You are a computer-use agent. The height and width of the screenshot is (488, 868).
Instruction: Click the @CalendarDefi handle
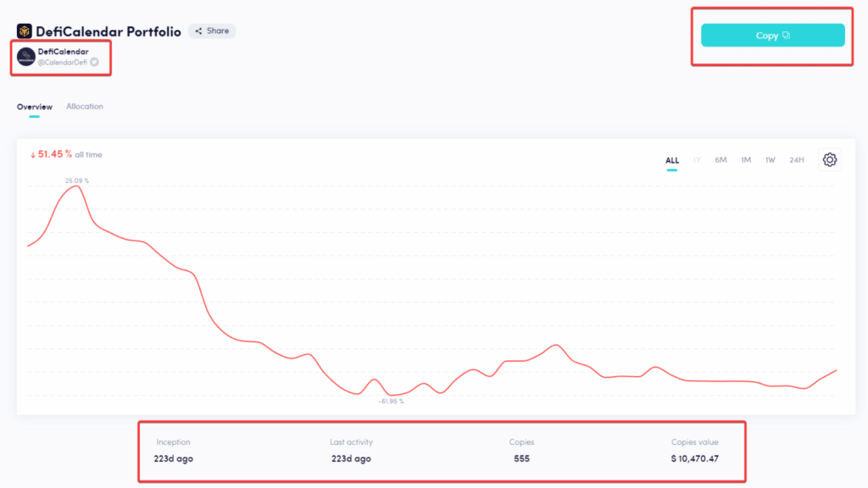tap(63, 63)
